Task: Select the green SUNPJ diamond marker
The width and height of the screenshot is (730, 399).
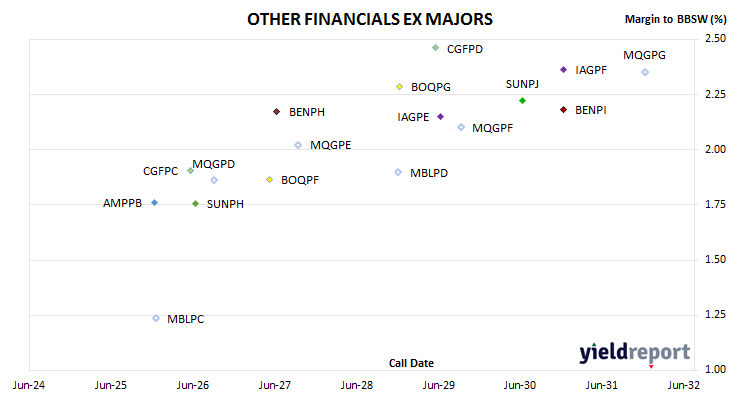Action: [522, 101]
